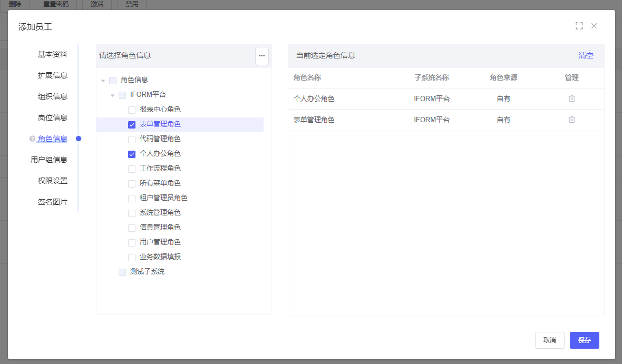622x364 pixels.
Task: Click the help icon beside 角色信息
Action: 32,139
